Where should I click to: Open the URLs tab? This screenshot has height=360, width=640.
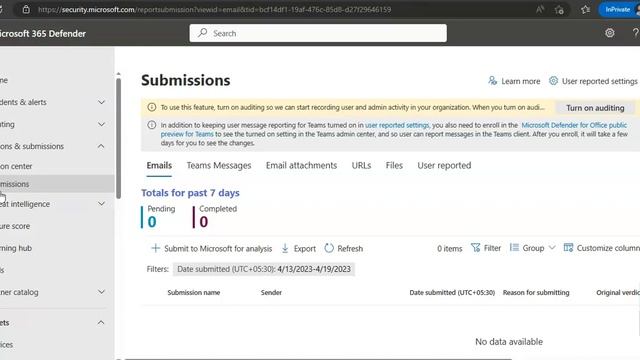point(361,165)
